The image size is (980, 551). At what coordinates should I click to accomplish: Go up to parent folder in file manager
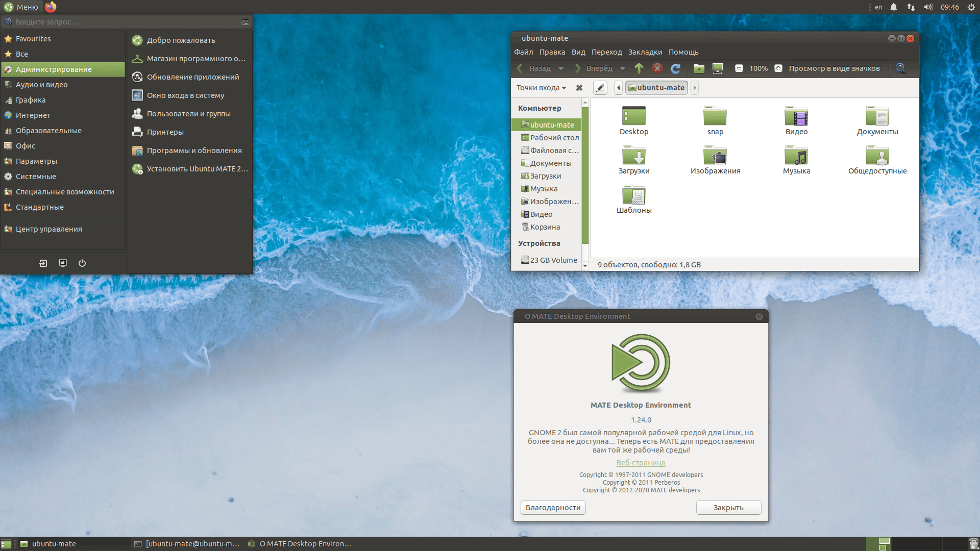639,68
